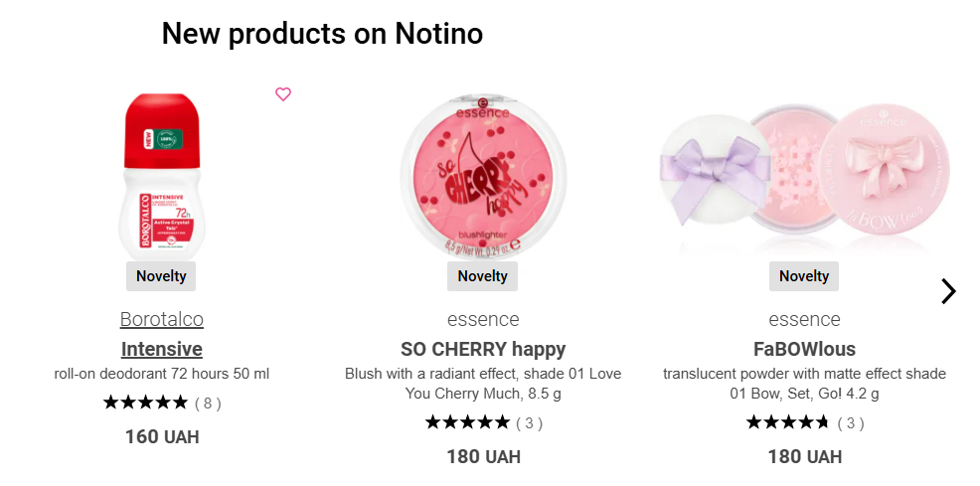View Borotalco five-star rating reviews

161,403
